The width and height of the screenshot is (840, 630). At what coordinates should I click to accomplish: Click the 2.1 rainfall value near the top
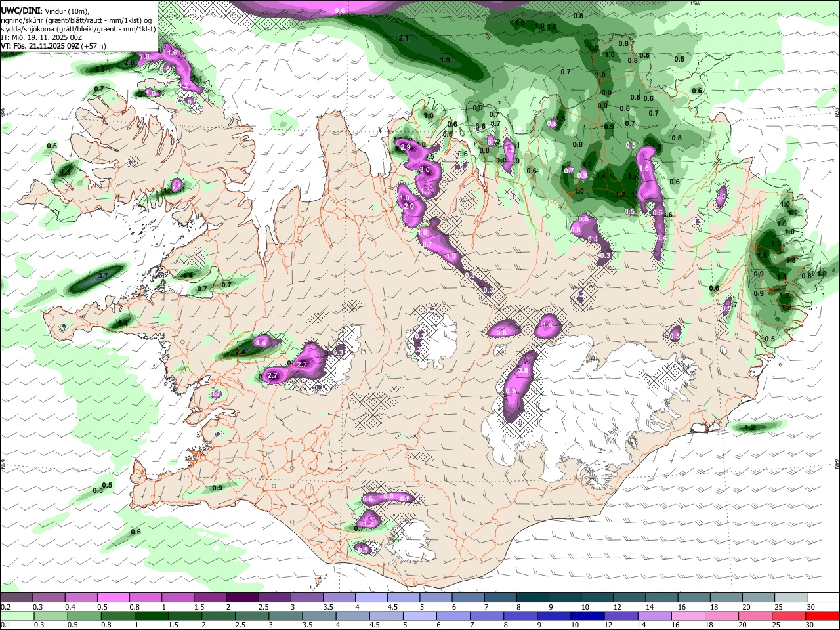[404, 38]
